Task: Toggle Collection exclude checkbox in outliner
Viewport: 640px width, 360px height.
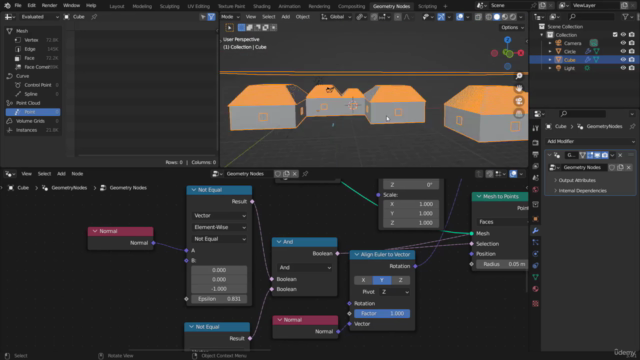Action: tap(615, 35)
